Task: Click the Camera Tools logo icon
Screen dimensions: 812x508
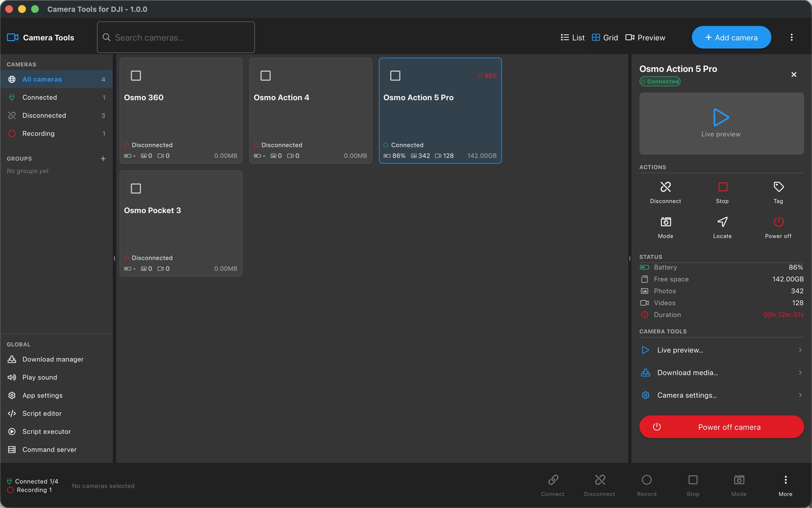Action: tap(13, 37)
